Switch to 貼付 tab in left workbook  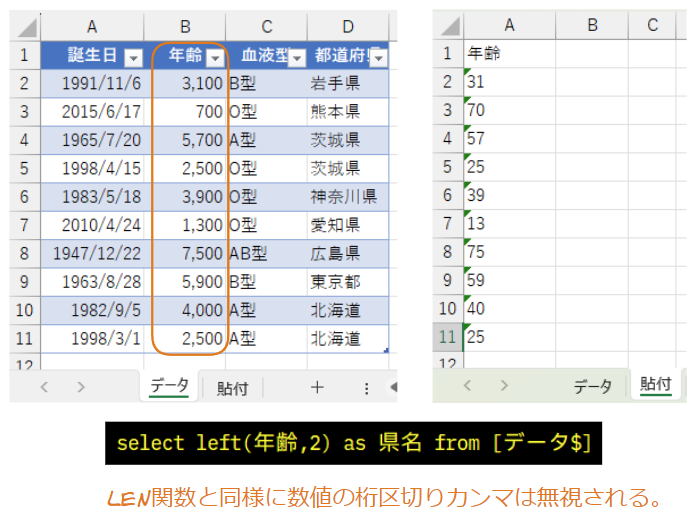click(x=232, y=388)
